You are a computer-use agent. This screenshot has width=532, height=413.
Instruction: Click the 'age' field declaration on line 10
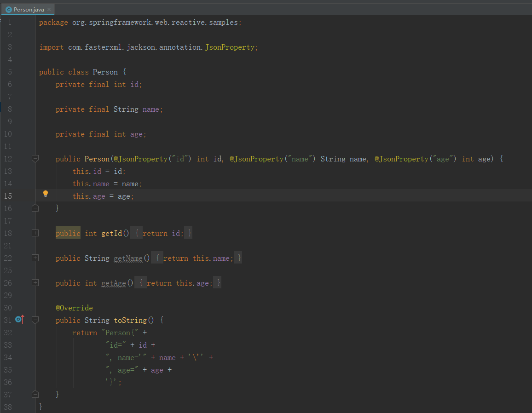click(x=136, y=134)
